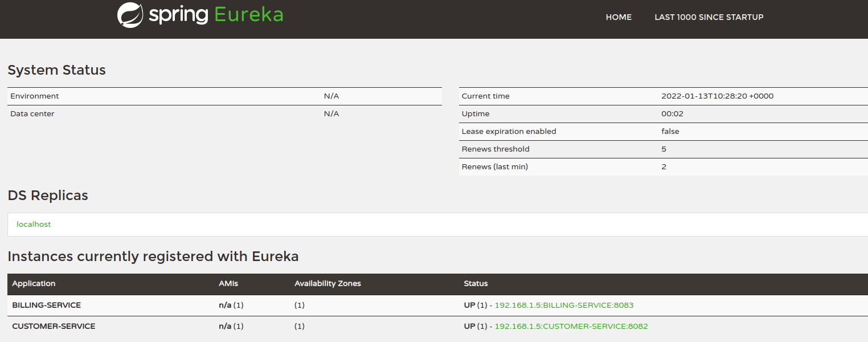
Task: Click the Uptime label
Action: pyautogui.click(x=476, y=114)
